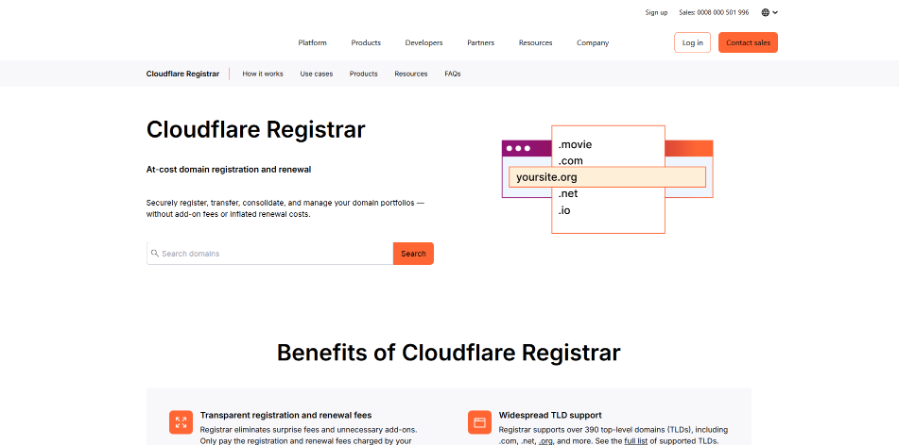Click the .net option in illustration
The image size is (900, 445).
click(x=568, y=194)
